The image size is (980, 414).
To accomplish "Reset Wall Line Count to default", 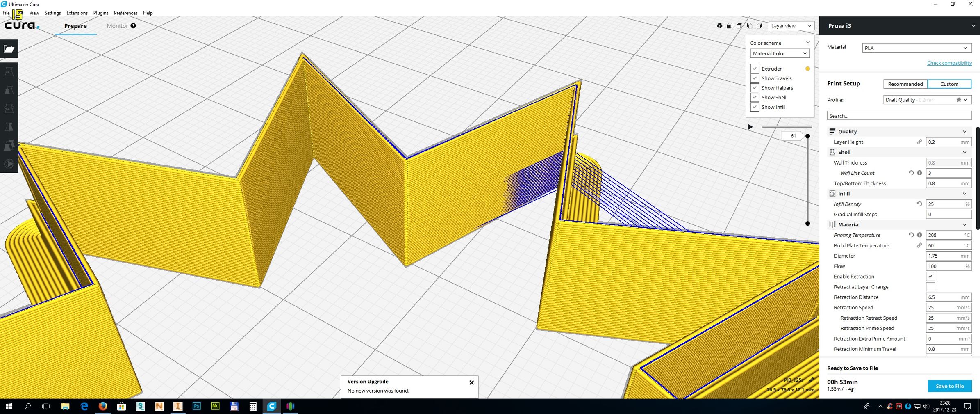I will 911,173.
